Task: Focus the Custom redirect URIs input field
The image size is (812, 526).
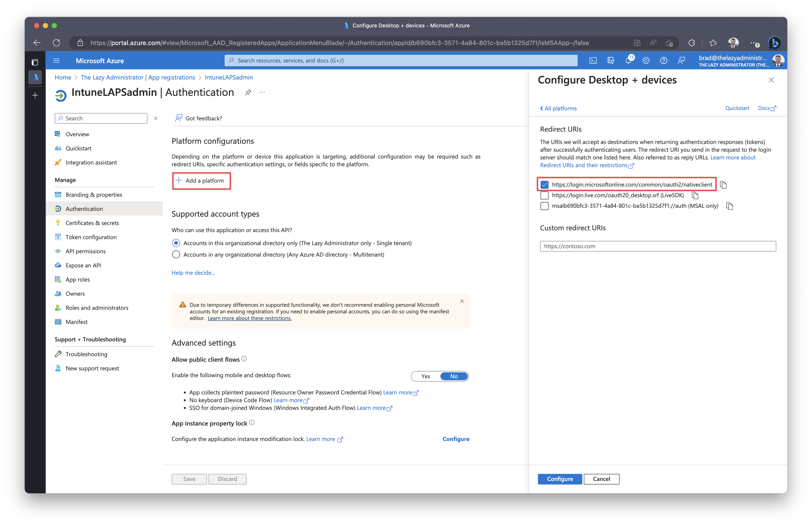Action: coord(658,246)
